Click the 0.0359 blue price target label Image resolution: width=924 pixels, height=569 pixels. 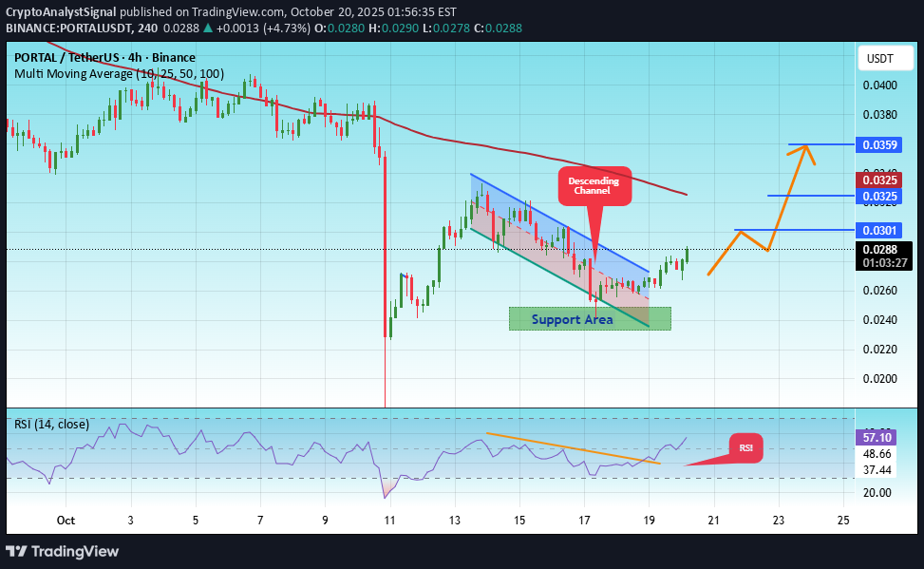pos(879,144)
